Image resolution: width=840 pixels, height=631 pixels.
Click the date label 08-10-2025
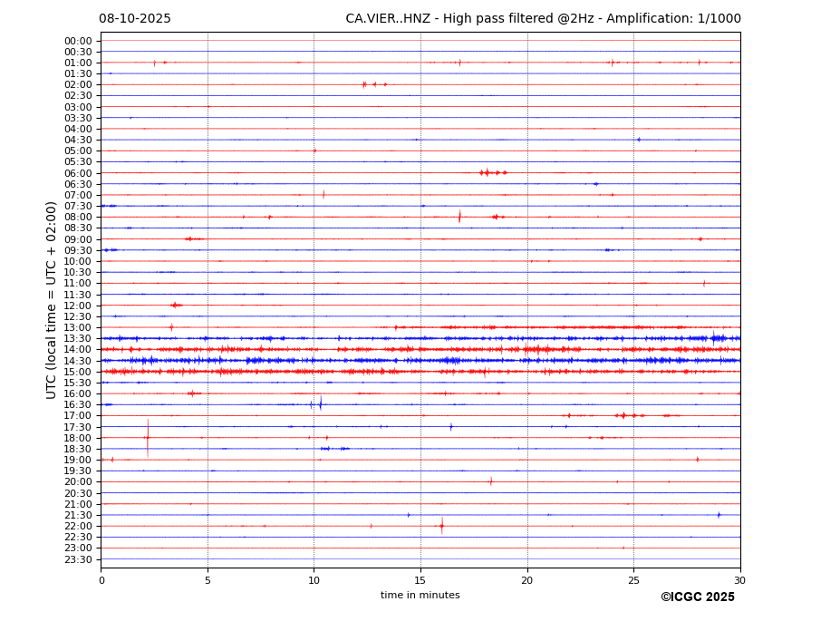coord(134,19)
